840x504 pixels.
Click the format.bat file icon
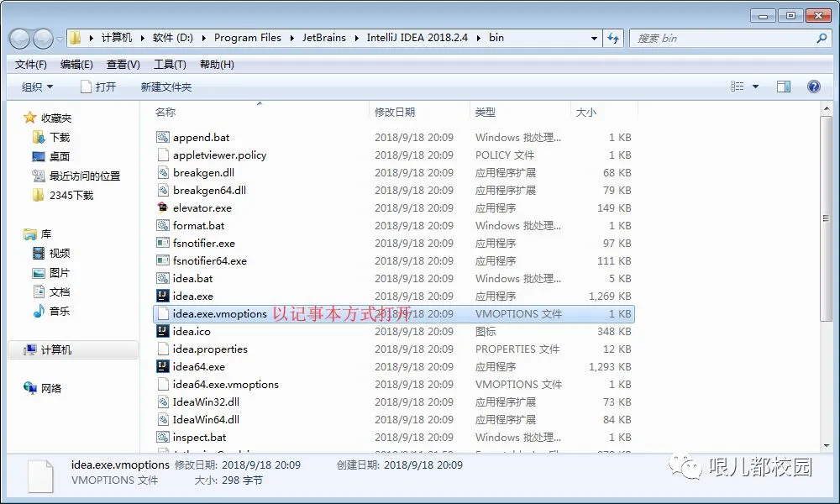[x=163, y=225]
